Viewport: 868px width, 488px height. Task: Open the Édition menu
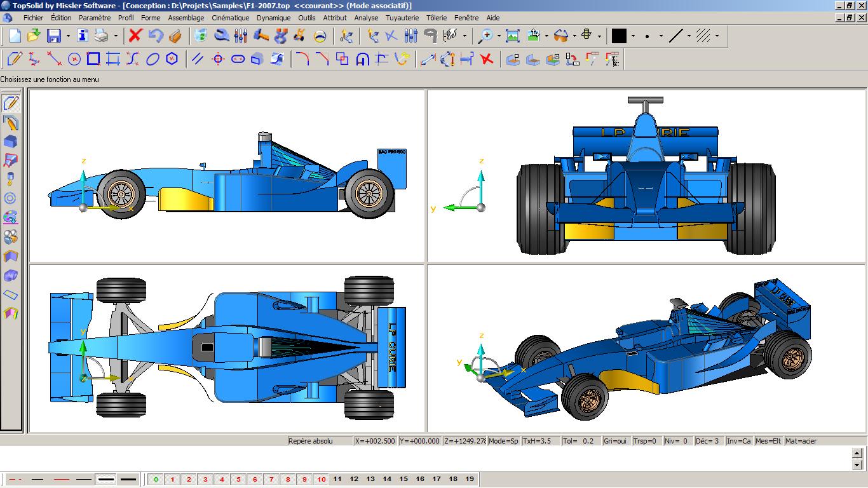click(61, 18)
